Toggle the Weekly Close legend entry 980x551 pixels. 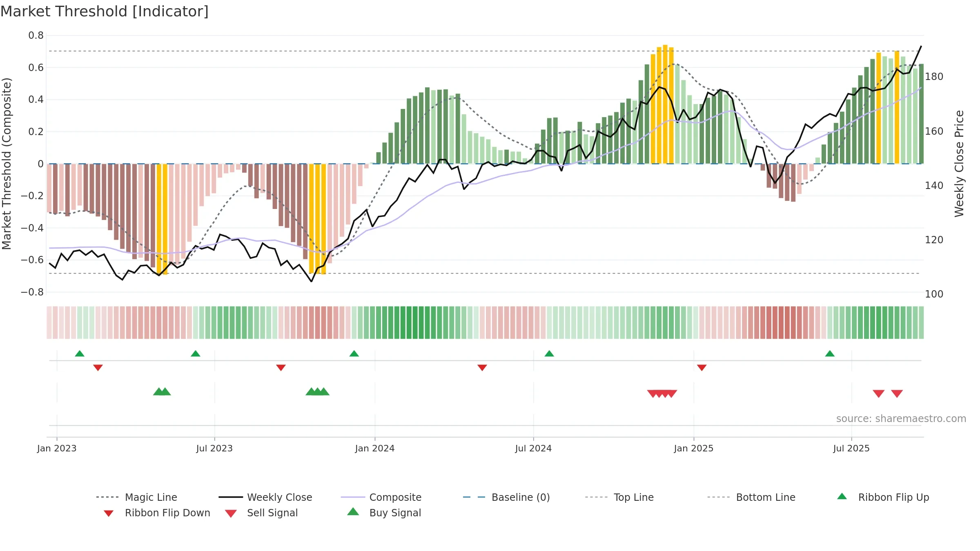click(265, 497)
